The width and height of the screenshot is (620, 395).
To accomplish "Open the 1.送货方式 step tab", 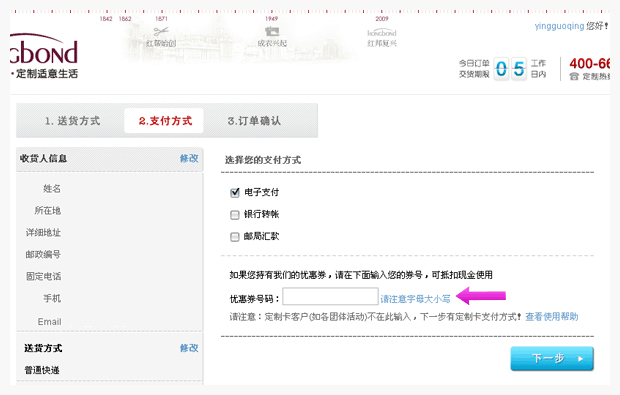I will tap(72, 121).
